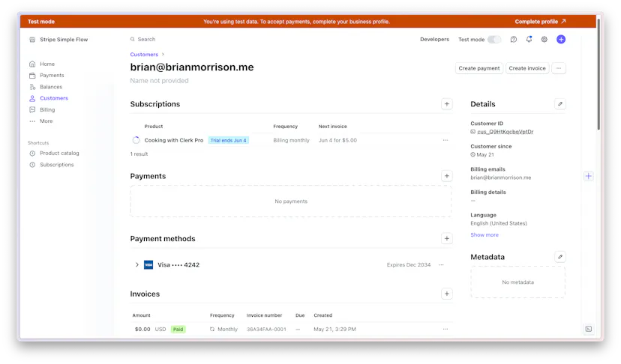Click the No metadata placeholder box
The width and height of the screenshot is (621, 364).
point(518,282)
